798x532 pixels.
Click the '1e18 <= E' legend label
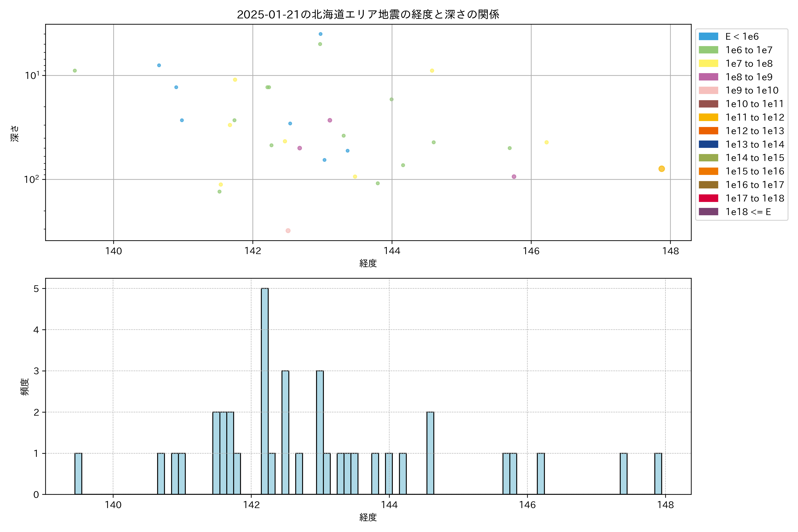point(748,212)
